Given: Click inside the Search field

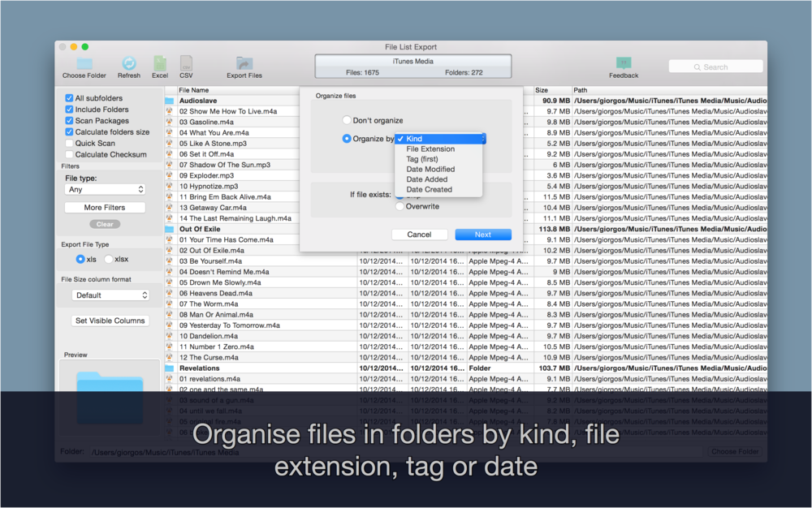Looking at the screenshot, I should (x=715, y=66).
